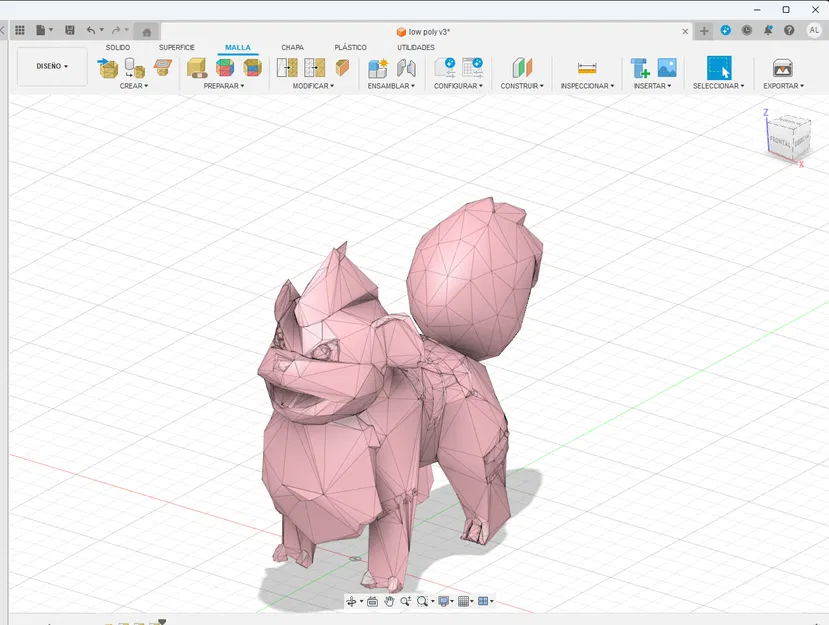Activate the pan tool

(390, 601)
